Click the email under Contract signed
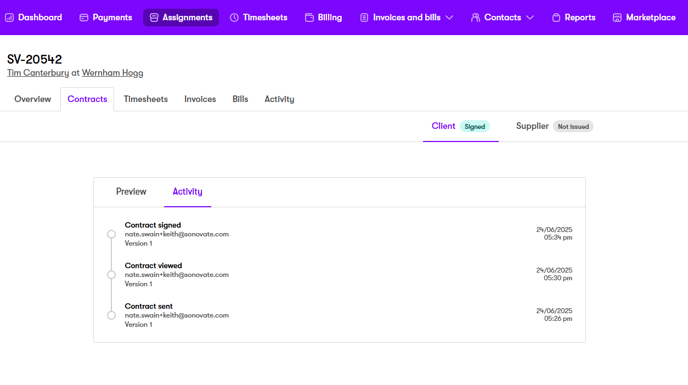The width and height of the screenshot is (688, 385). [177, 234]
